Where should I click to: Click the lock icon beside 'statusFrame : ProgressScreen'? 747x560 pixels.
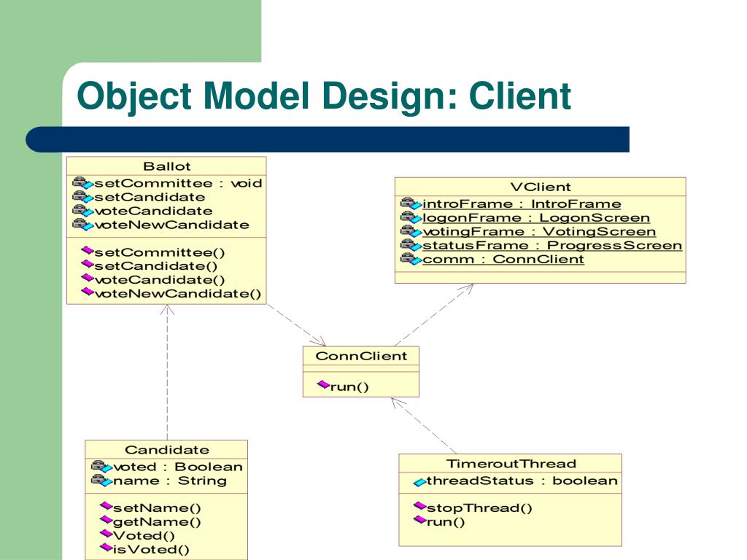pos(411,245)
